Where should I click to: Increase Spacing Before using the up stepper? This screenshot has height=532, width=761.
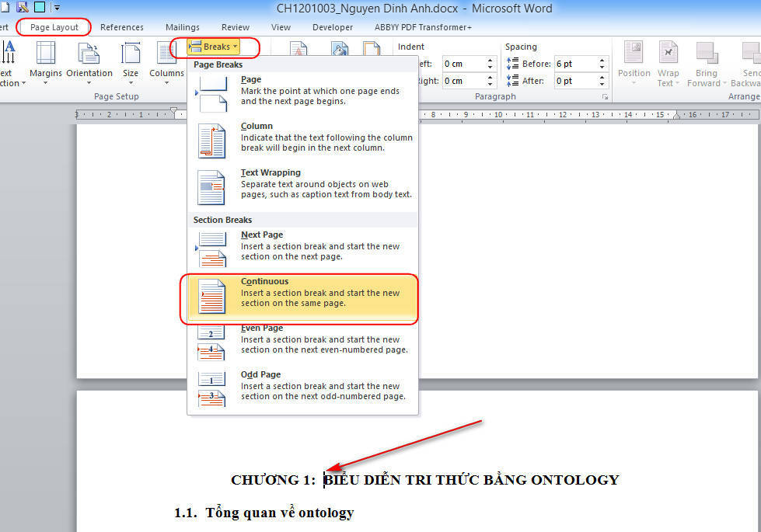[x=601, y=59]
